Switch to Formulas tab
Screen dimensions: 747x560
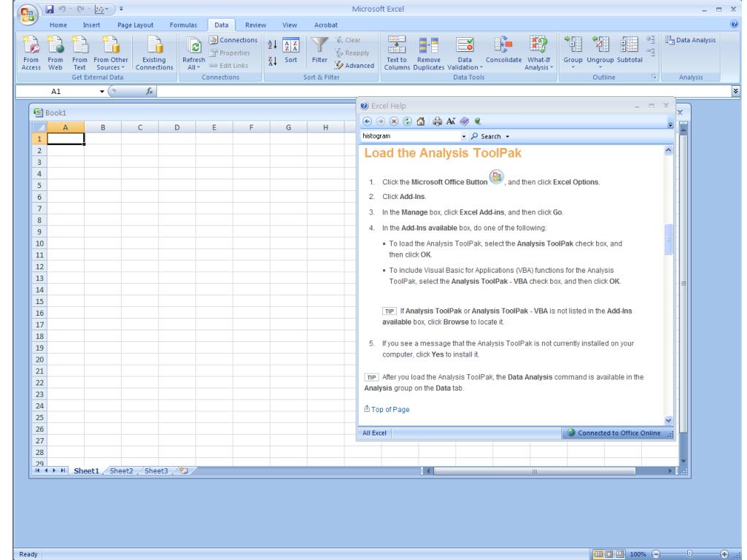tap(183, 26)
